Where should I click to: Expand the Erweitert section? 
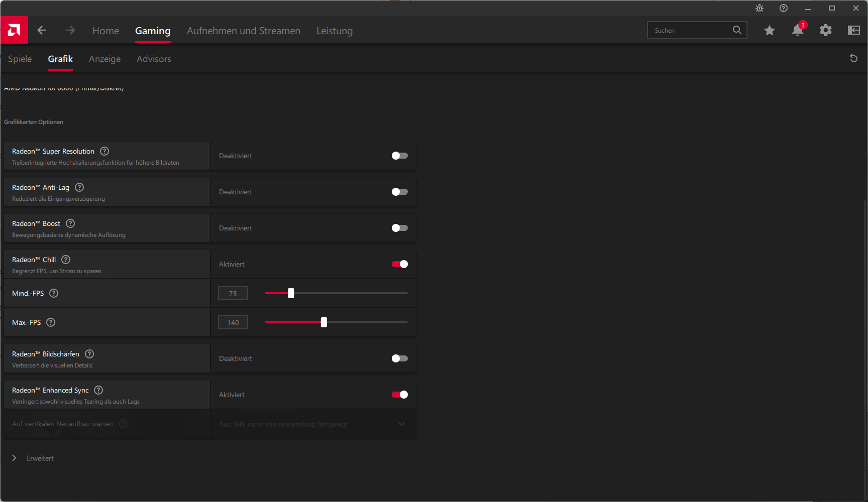click(33, 458)
